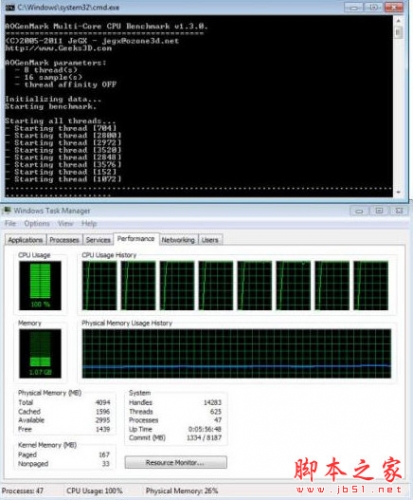Screen dimensions: 413x500
Task: Click the Handles value 14283
Action: (x=212, y=402)
